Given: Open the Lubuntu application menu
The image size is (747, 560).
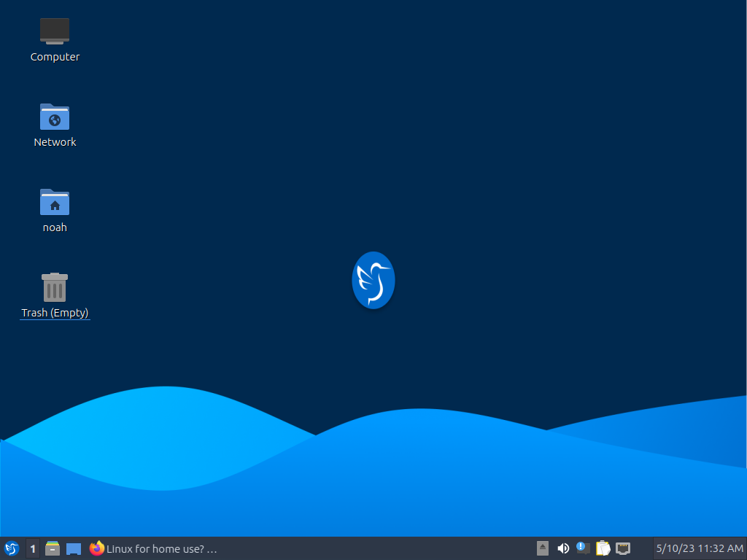Looking at the screenshot, I should (x=12, y=548).
